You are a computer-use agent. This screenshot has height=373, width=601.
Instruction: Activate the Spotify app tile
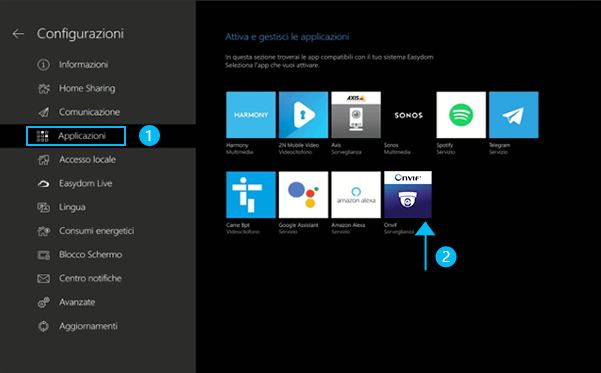coord(461,115)
